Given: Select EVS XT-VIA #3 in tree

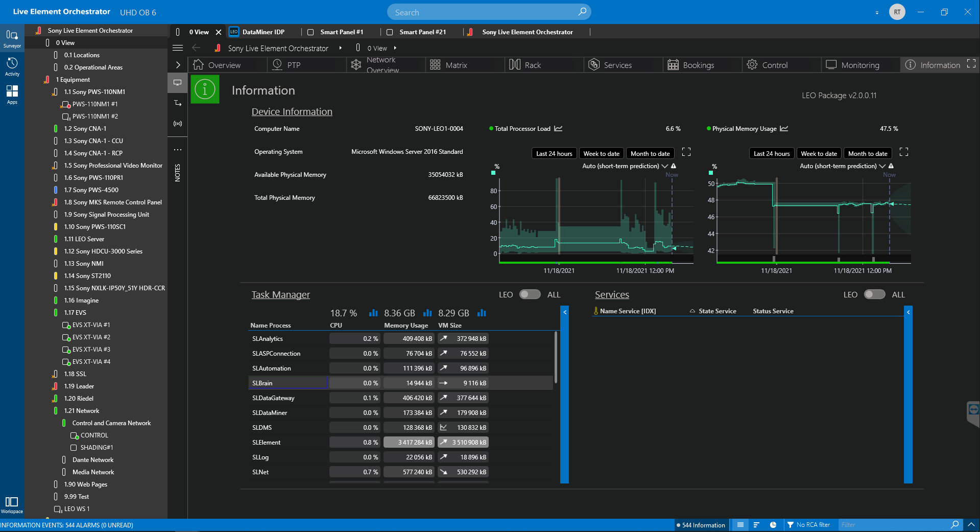Looking at the screenshot, I should pyautogui.click(x=91, y=350).
